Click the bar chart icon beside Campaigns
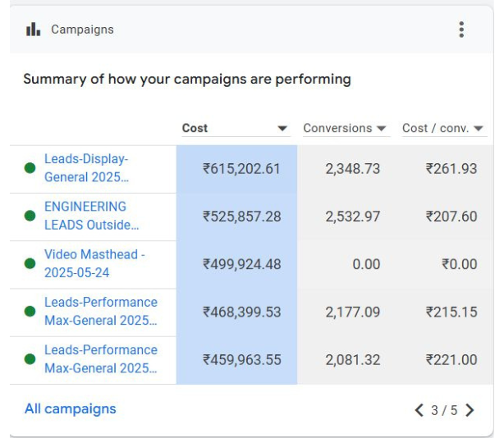Screen dimensions: 504x438 pos(33,30)
